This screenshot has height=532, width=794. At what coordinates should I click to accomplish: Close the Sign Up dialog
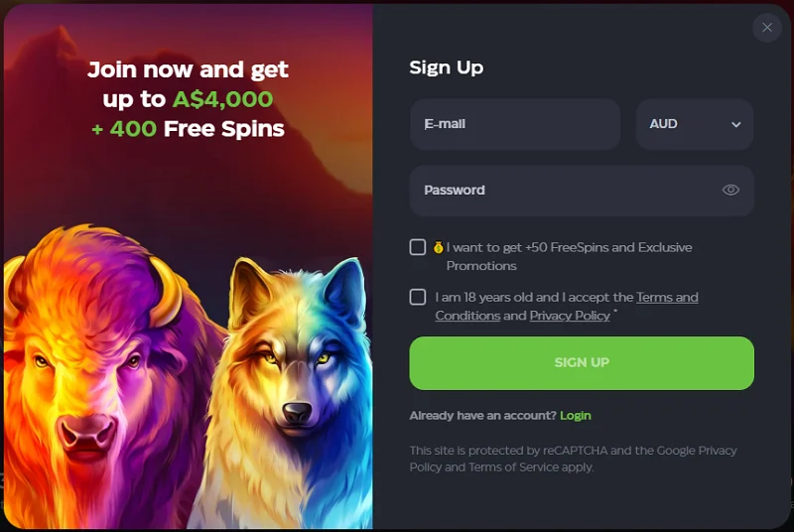pyautogui.click(x=767, y=28)
